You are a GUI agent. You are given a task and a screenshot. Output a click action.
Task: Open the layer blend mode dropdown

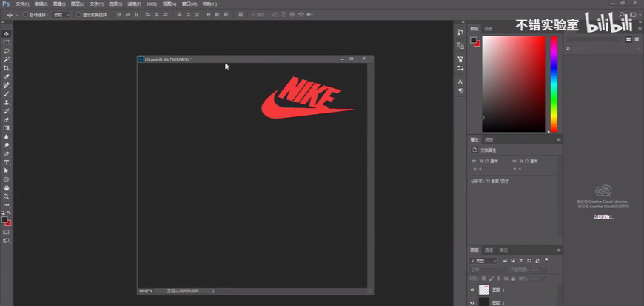pyautogui.click(x=488, y=270)
